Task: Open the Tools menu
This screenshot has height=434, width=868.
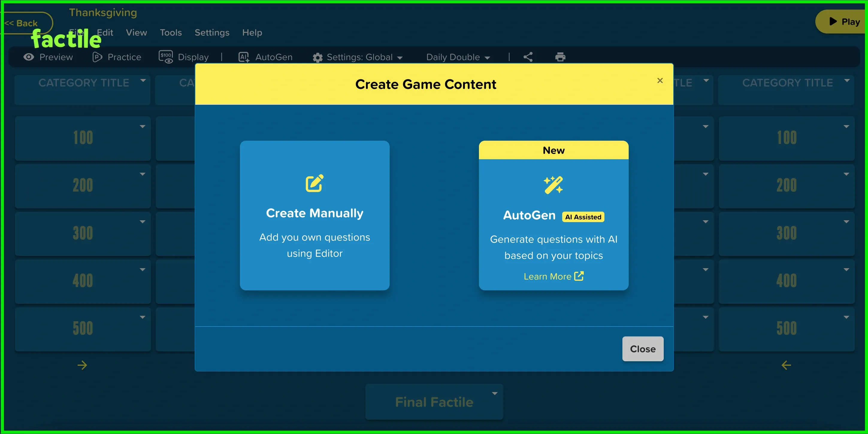Action: point(170,33)
